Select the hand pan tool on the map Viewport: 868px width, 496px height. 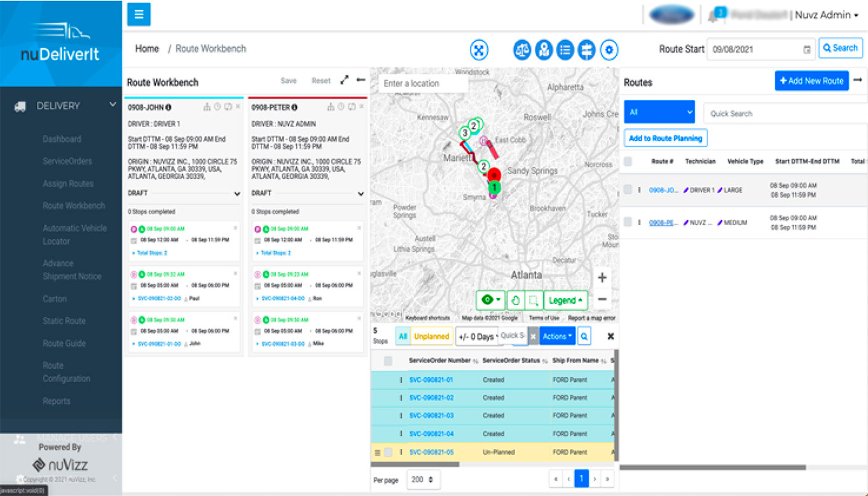coord(517,300)
